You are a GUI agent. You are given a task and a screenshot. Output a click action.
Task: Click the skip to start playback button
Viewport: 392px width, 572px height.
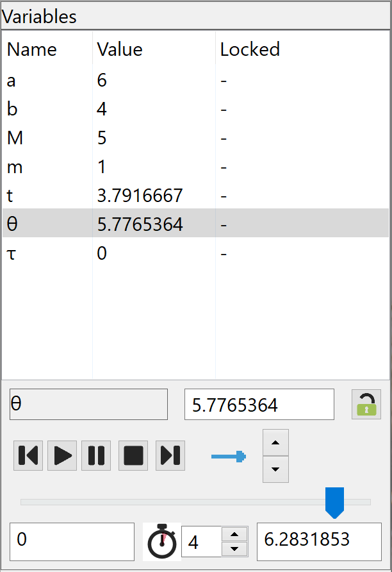28,455
